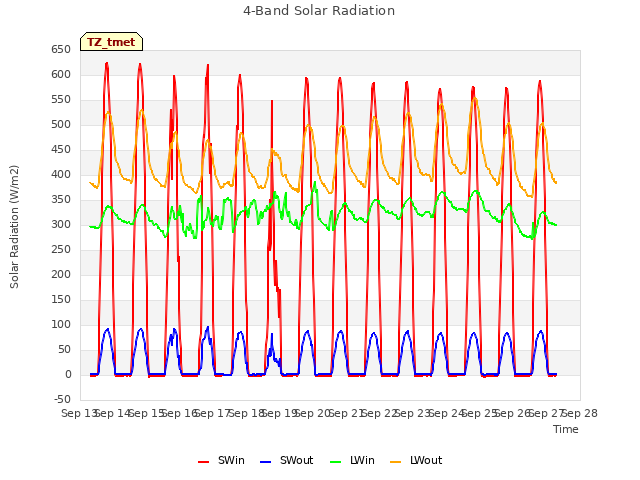Click the 100 y-axis tick label

point(61,324)
